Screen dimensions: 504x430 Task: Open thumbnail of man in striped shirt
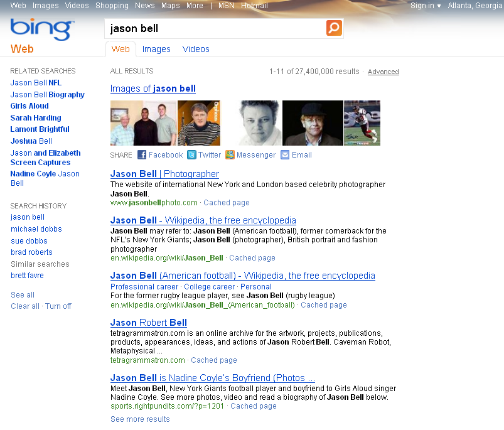point(199,123)
